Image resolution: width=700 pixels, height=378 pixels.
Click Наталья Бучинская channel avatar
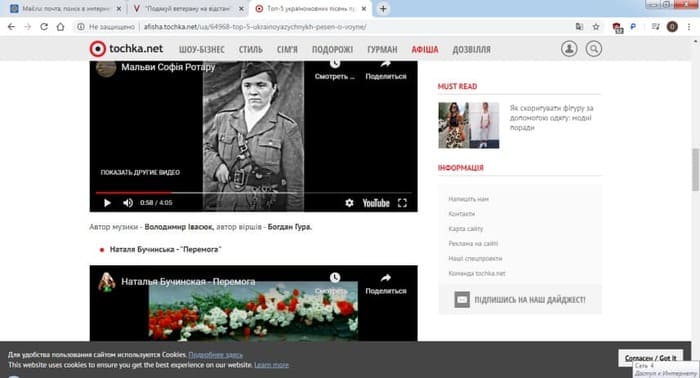(107, 282)
